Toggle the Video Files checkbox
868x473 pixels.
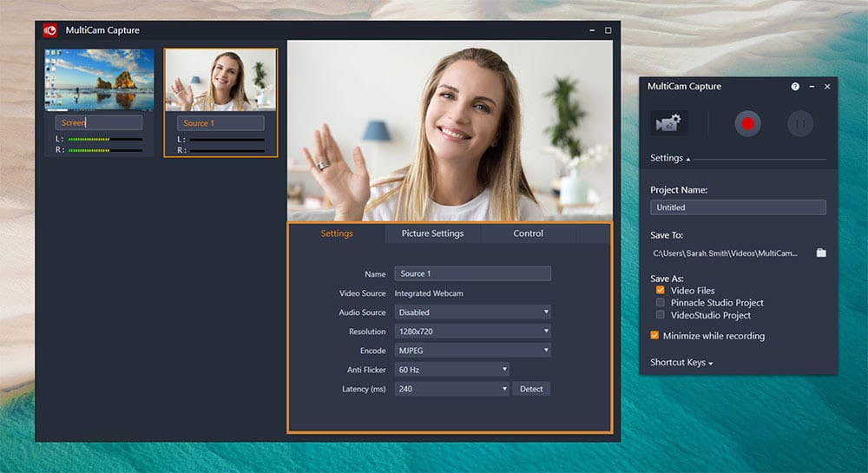point(660,290)
